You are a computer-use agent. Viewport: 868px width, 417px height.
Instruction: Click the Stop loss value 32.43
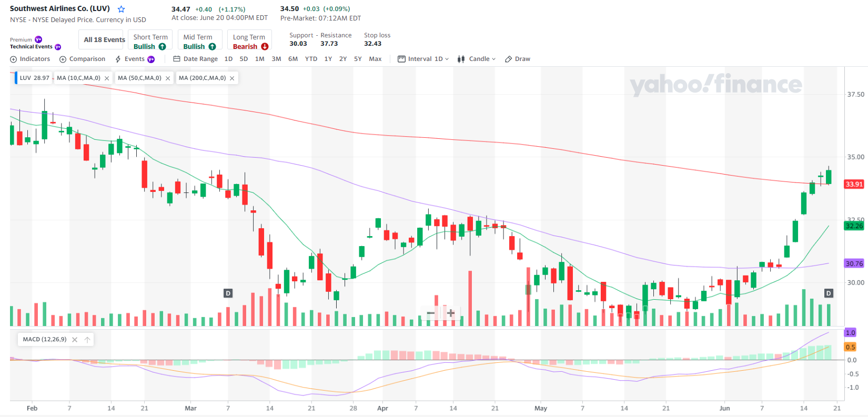point(373,44)
